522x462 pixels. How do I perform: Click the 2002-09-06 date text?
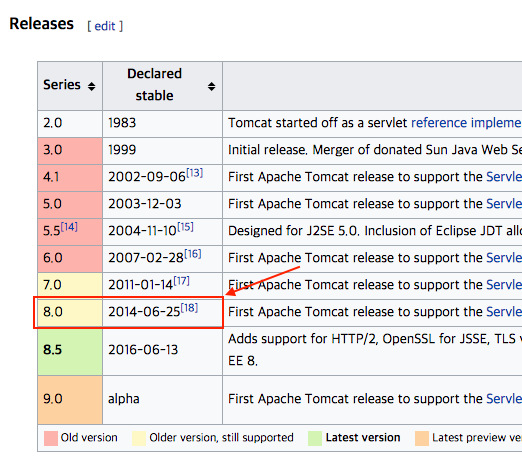click(x=147, y=177)
